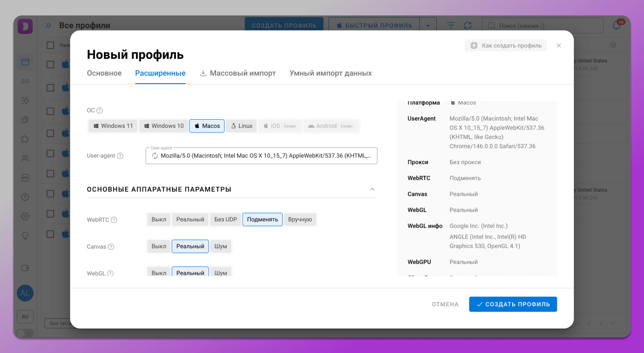
Task: Select Windows 11 as the OS
Action: 113,126
